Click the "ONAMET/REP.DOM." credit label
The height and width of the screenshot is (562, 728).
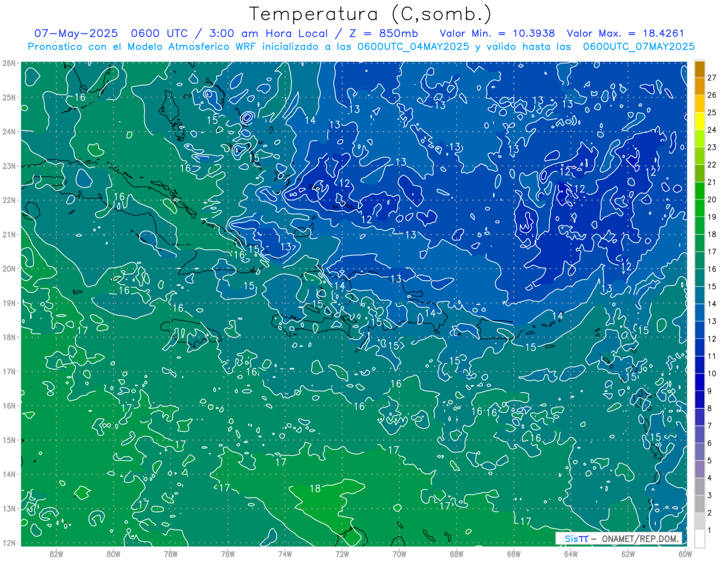pyautogui.click(x=641, y=538)
